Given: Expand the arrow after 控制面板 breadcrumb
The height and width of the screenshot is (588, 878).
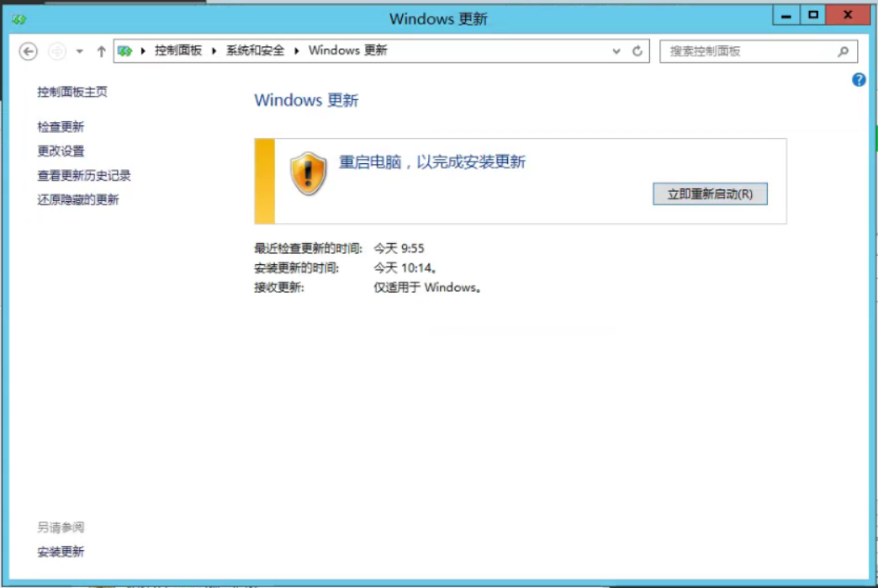Looking at the screenshot, I should (x=214, y=51).
